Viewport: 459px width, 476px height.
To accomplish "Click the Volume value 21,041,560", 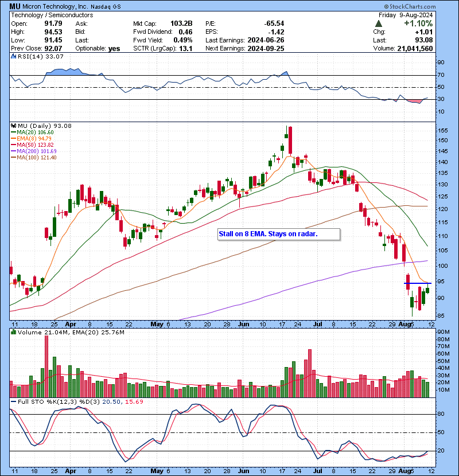I will 415,49.
